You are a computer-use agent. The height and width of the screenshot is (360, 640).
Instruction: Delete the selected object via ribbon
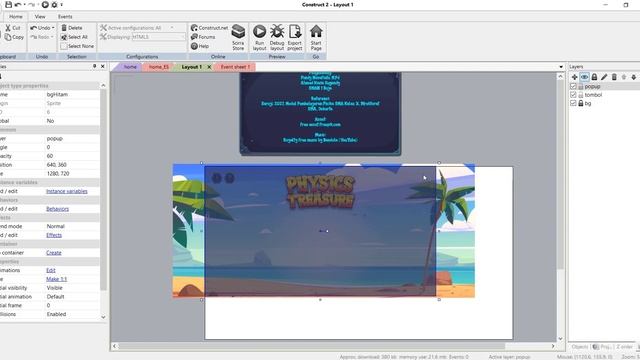pos(72,28)
